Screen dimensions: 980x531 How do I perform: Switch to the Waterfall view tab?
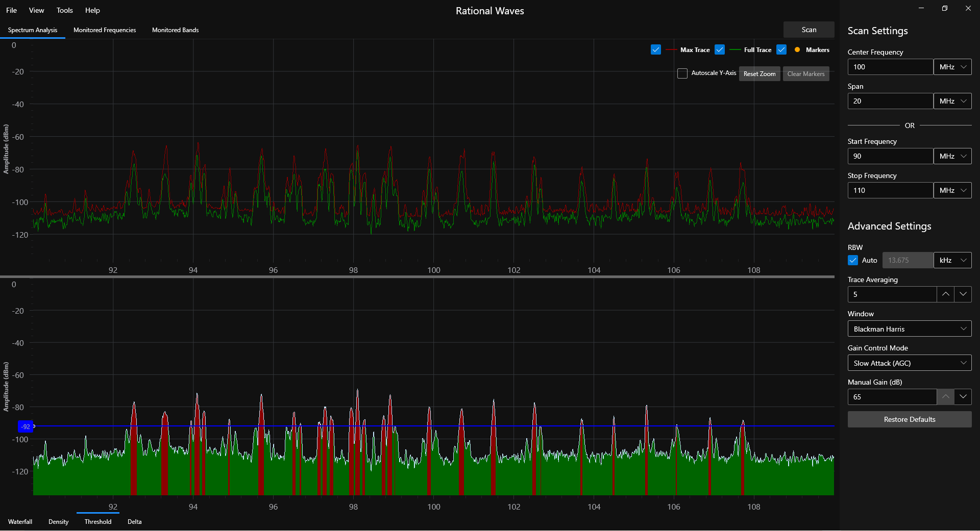(x=20, y=521)
